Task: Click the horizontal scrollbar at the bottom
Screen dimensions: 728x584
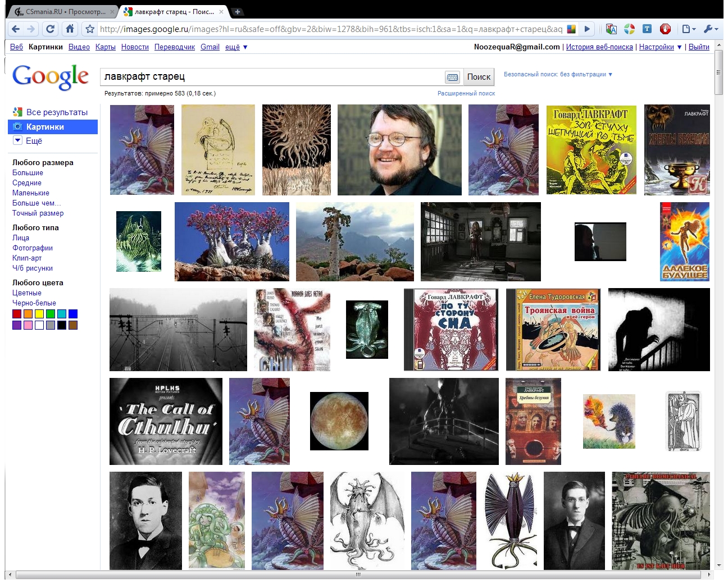Action: tap(359, 575)
